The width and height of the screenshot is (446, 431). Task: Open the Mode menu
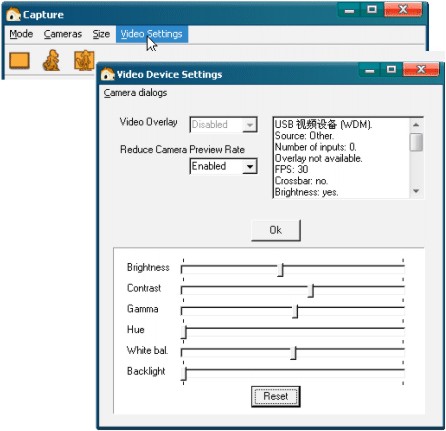(21, 34)
